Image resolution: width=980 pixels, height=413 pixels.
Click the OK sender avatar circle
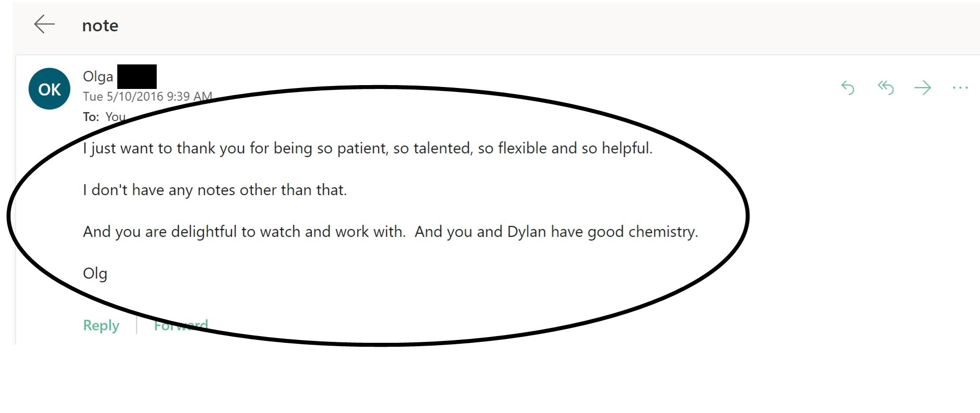pyautogui.click(x=50, y=89)
